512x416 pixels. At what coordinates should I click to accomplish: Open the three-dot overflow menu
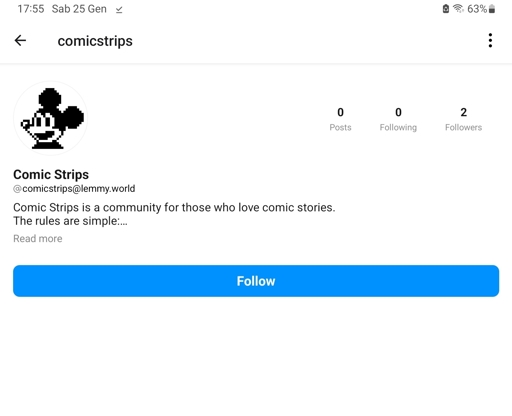click(x=490, y=41)
